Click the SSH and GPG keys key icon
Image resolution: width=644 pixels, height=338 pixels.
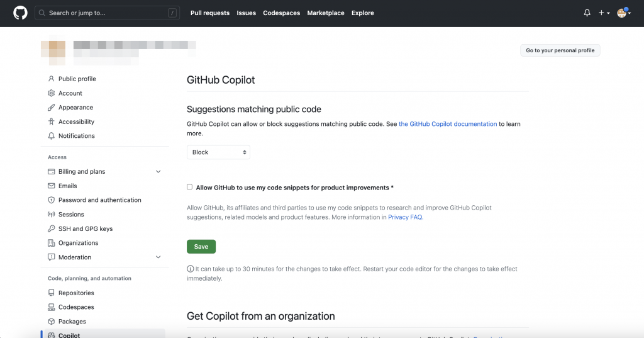click(52, 228)
